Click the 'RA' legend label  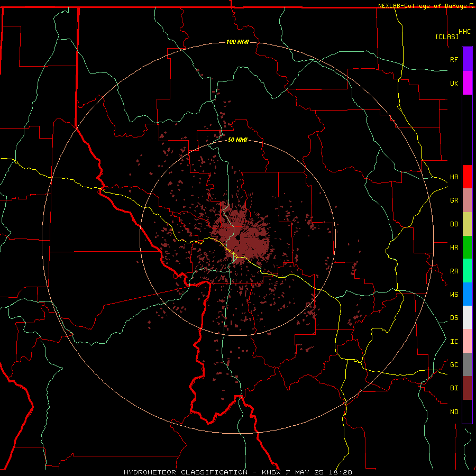(454, 271)
